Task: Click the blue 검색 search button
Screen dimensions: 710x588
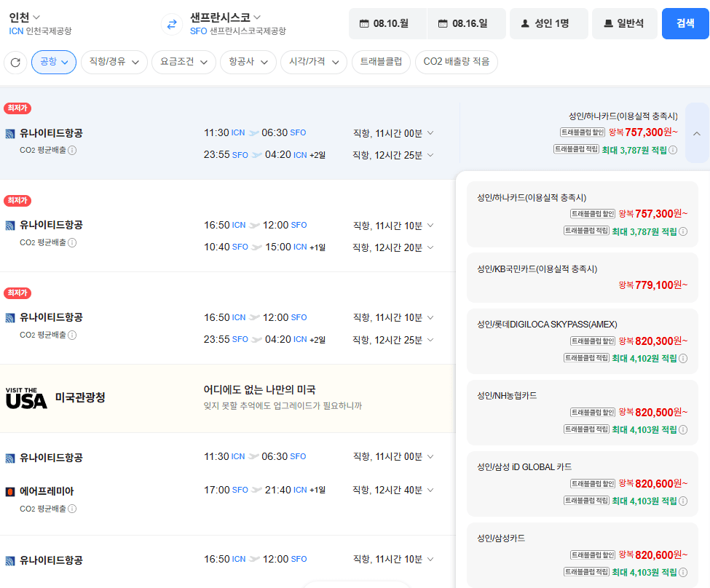Action: click(685, 23)
